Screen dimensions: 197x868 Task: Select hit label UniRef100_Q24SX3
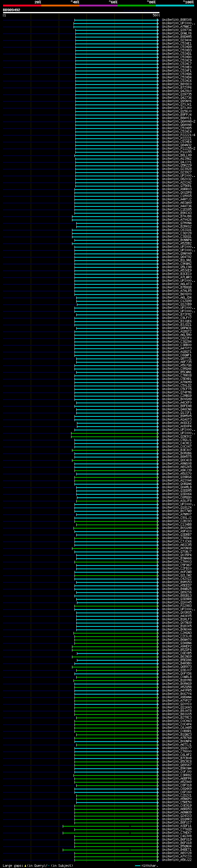tap(176, 816)
